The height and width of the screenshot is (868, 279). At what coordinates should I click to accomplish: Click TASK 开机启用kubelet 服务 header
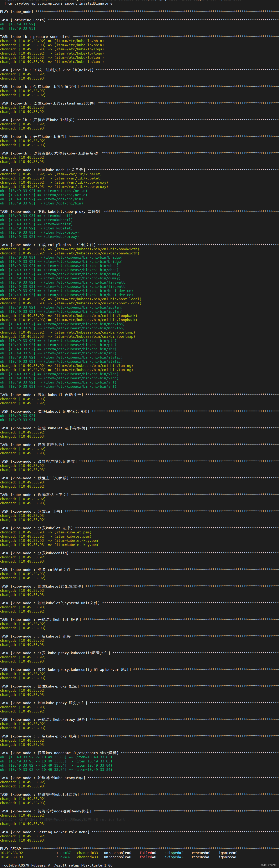(139, 620)
